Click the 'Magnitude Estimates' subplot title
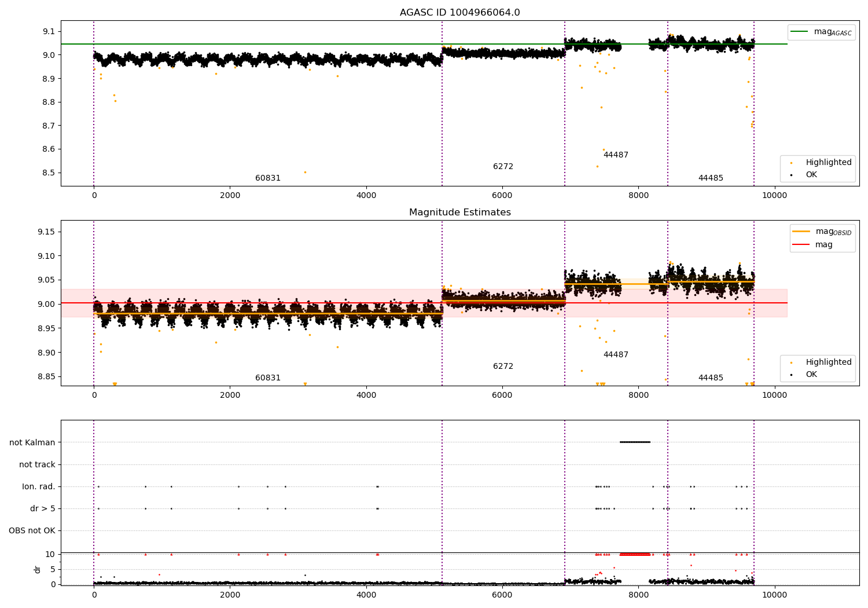 [x=459, y=213]
